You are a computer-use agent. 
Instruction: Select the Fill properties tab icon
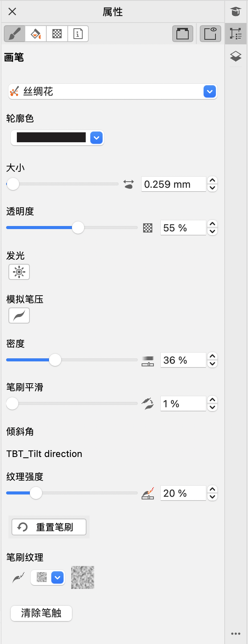point(36,34)
